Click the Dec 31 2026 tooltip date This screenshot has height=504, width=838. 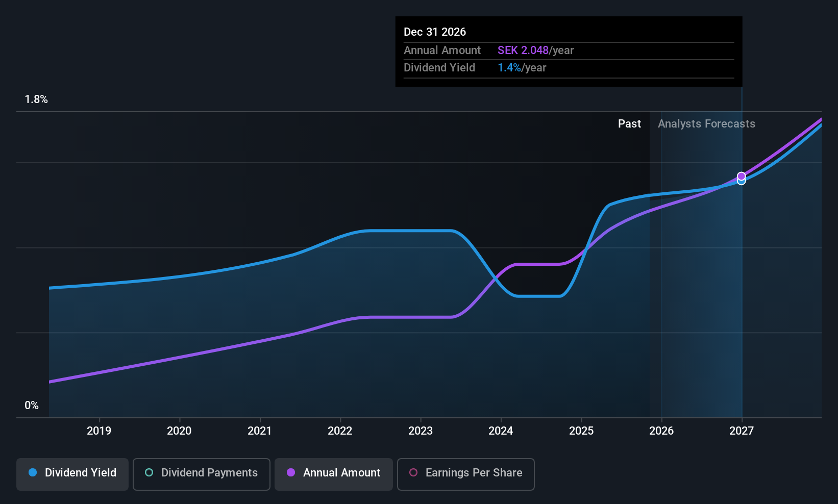coord(435,32)
